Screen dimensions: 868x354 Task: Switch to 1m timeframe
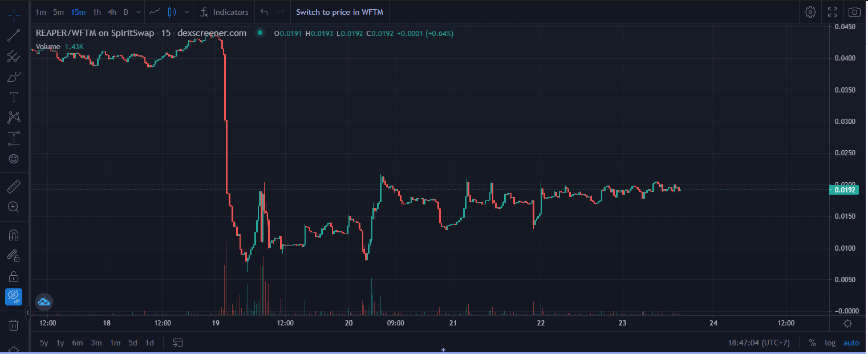(40, 12)
